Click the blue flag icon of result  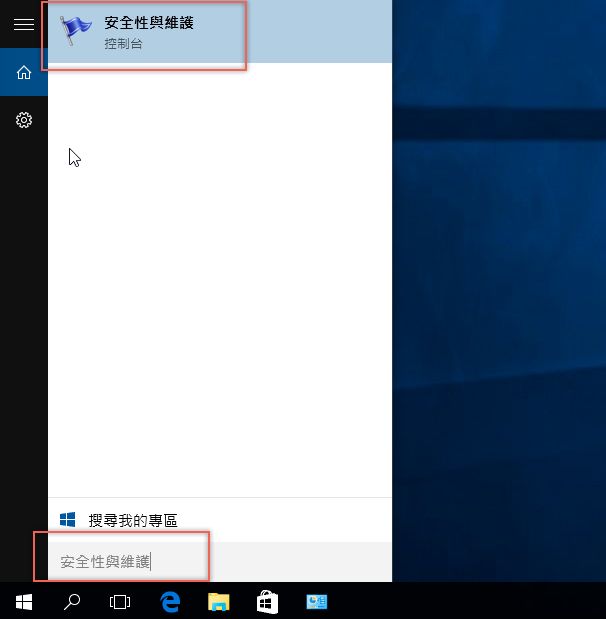(x=76, y=32)
